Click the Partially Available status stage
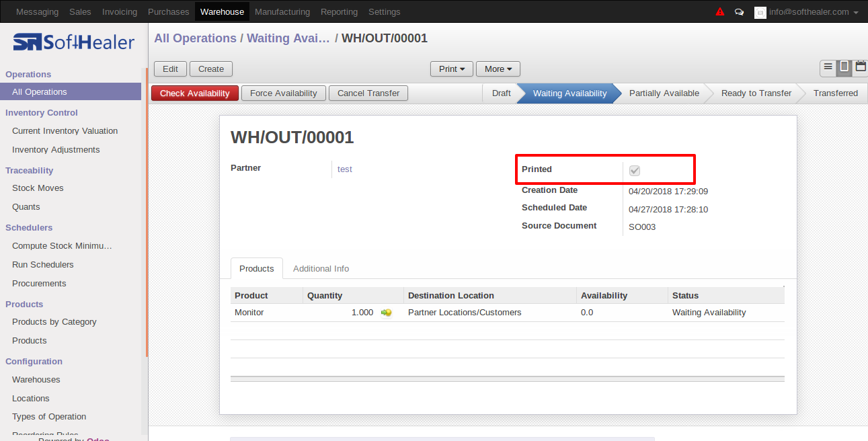868x441 pixels. click(664, 93)
